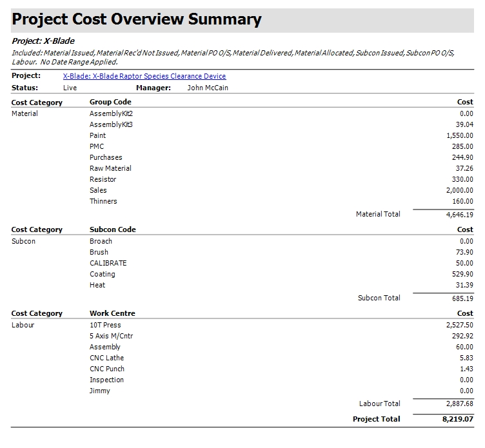This screenshot has height=448, width=485.
Task: Click the Labour Total value 2,887.68
Action: (x=459, y=404)
